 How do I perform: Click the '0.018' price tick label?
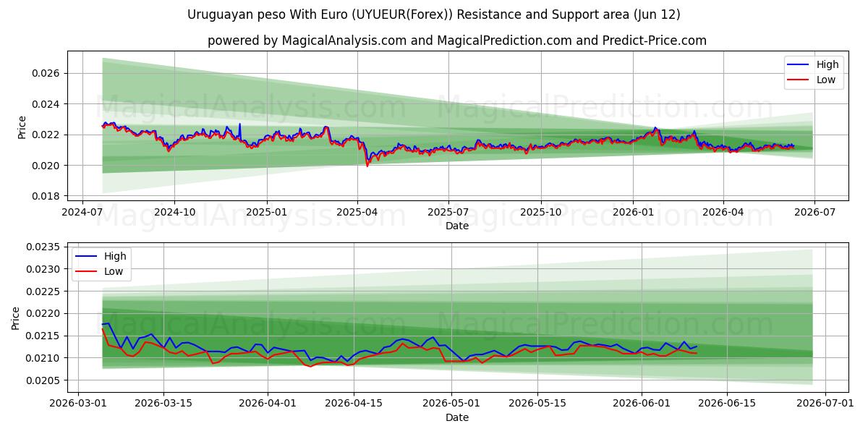46,196
